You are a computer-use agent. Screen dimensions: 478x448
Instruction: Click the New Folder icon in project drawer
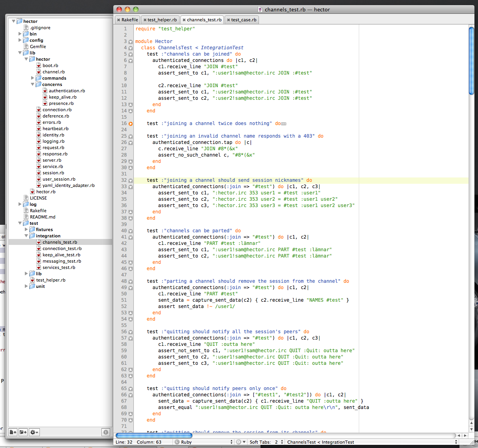pos(23,432)
